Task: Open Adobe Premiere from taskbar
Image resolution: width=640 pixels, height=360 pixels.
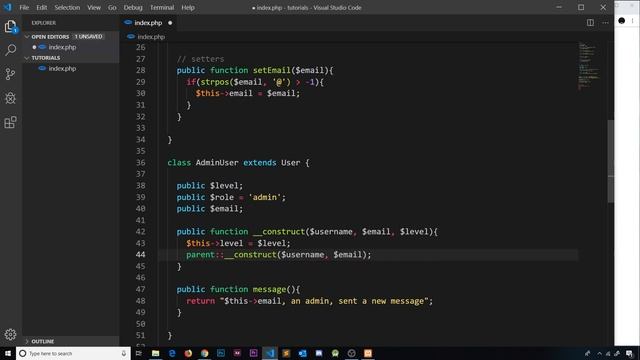Action: pos(253,353)
